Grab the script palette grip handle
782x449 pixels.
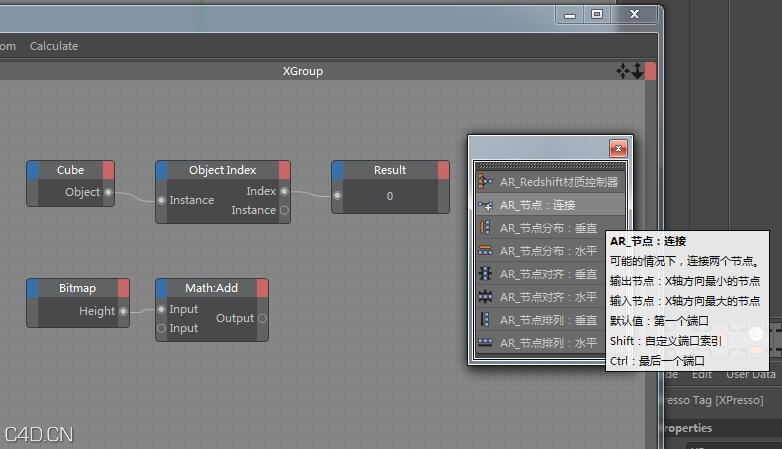pyautogui.click(x=551, y=166)
